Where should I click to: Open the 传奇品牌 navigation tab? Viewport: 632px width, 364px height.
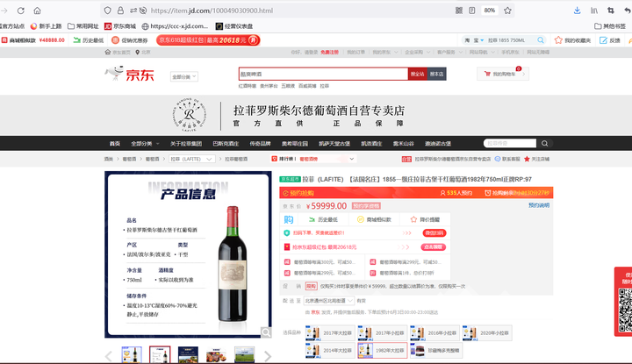tap(260, 143)
